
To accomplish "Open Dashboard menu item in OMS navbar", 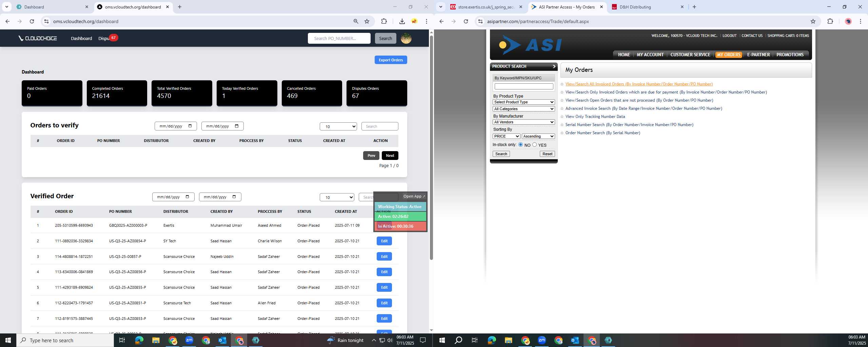I will (x=81, y=38).
